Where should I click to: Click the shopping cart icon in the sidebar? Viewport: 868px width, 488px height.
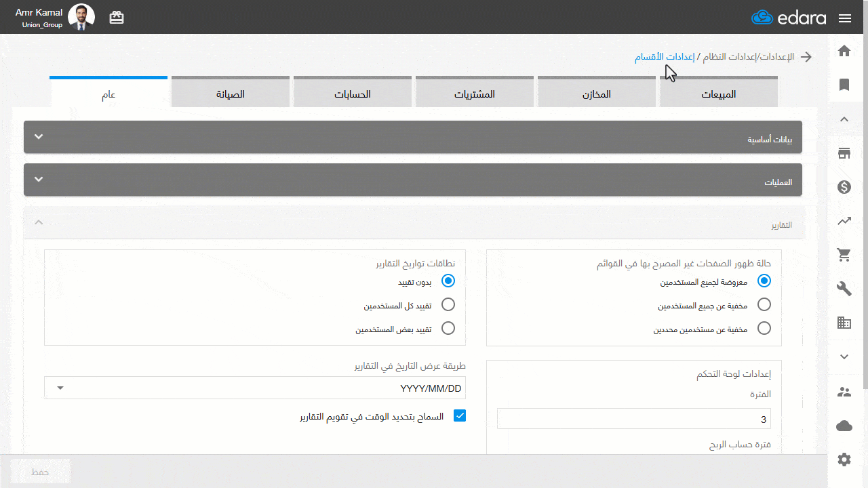click(x=844, y=254)
